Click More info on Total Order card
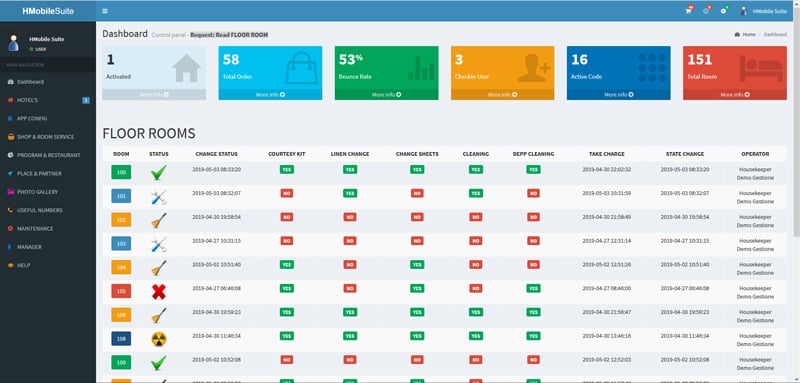Viewport: 800px width, 383px height. pyautogui.click(x=270, y=94)
